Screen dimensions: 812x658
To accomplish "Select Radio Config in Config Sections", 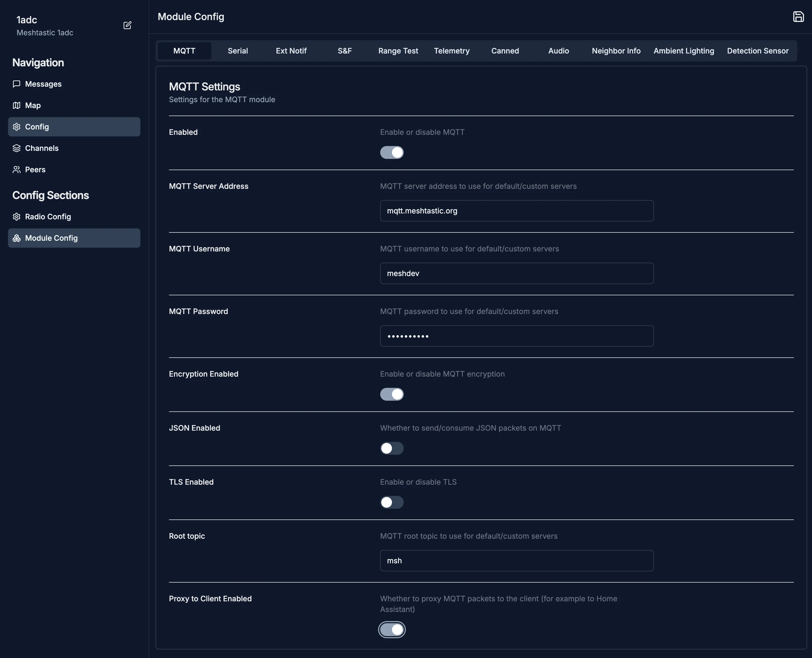I will tap(48, 216).
